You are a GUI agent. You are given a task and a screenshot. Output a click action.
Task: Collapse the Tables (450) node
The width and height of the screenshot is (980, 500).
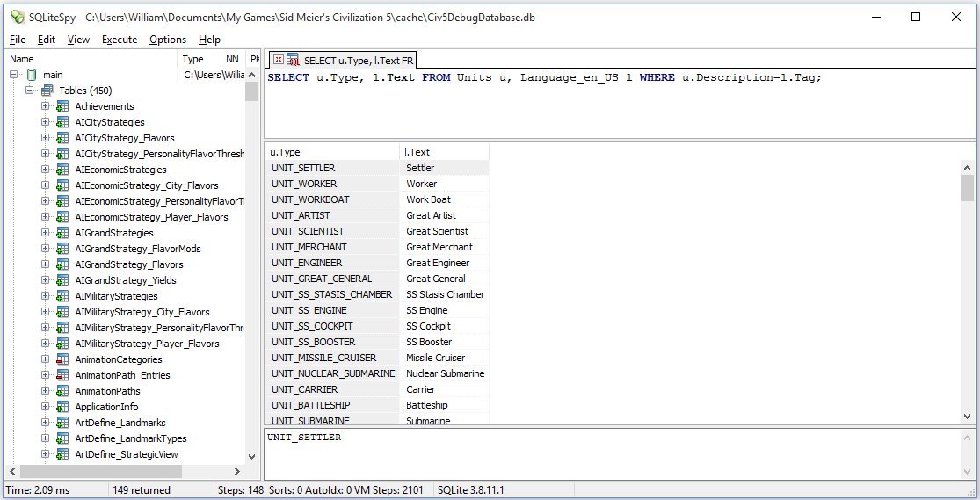[x=29, y=91]
